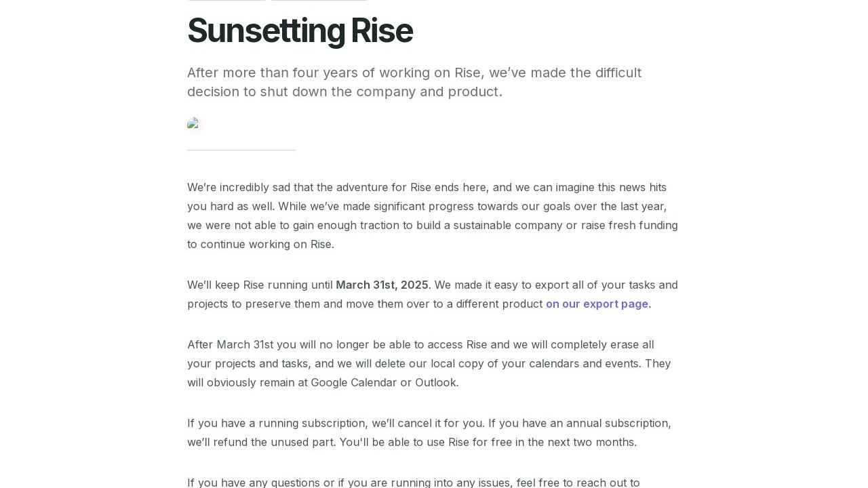Click the bold "March 31st, 2025" date

[382, 285]
